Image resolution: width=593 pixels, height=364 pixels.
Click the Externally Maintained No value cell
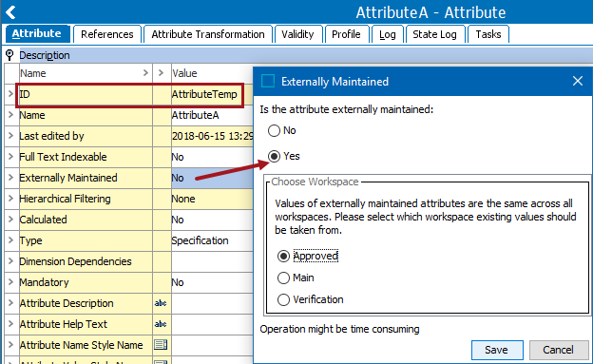click(x=212, y=178)
